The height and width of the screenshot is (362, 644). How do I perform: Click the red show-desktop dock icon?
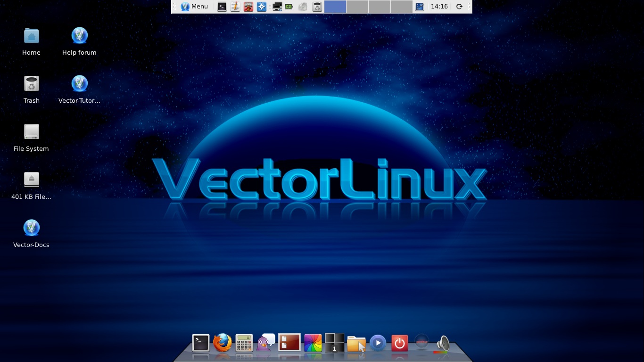pos(289,343)
